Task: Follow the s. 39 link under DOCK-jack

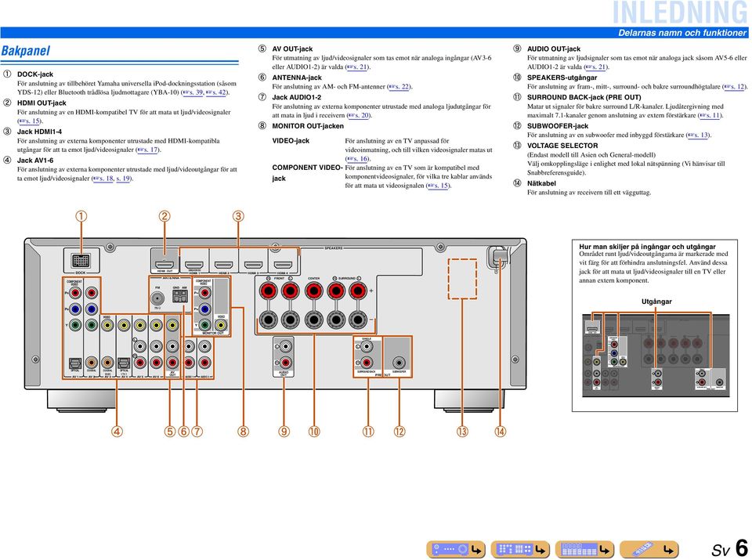Action: pyautogui.click(x=193, y=92)
